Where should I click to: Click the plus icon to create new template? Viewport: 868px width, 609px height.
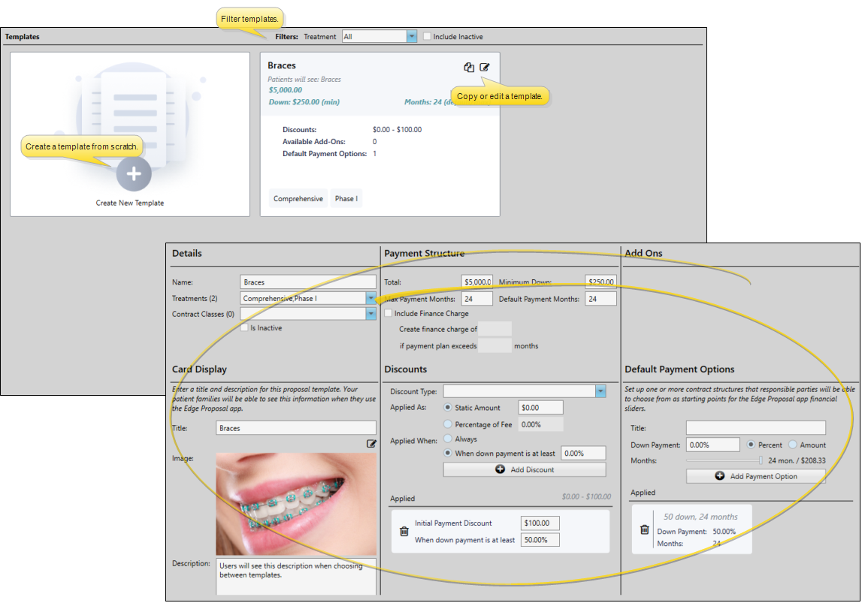click(x=133, y=173)
